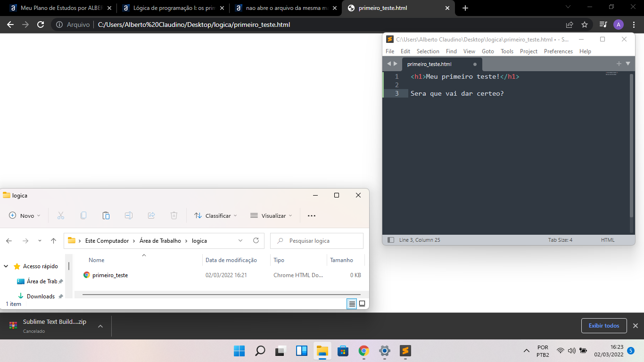Open Sublime's tab list dropdown triangle

click(x=628, y=64)
